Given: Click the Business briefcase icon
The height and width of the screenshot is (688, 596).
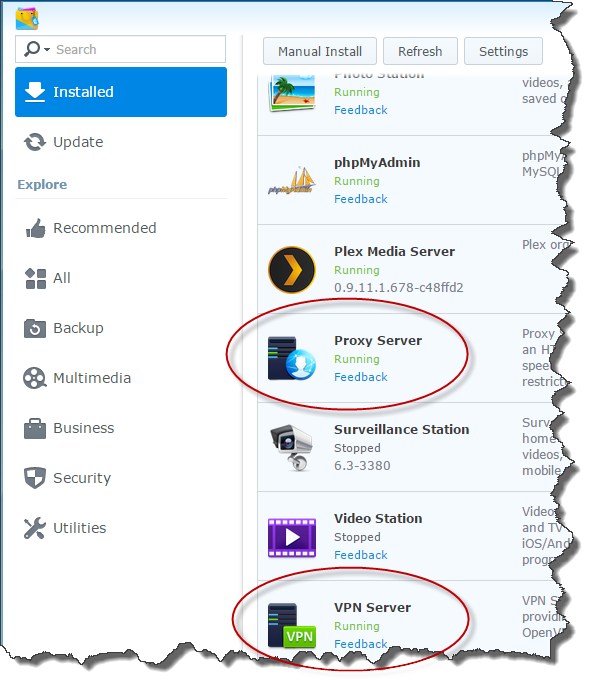Looking at the screenshot, I should coord(35,429).
